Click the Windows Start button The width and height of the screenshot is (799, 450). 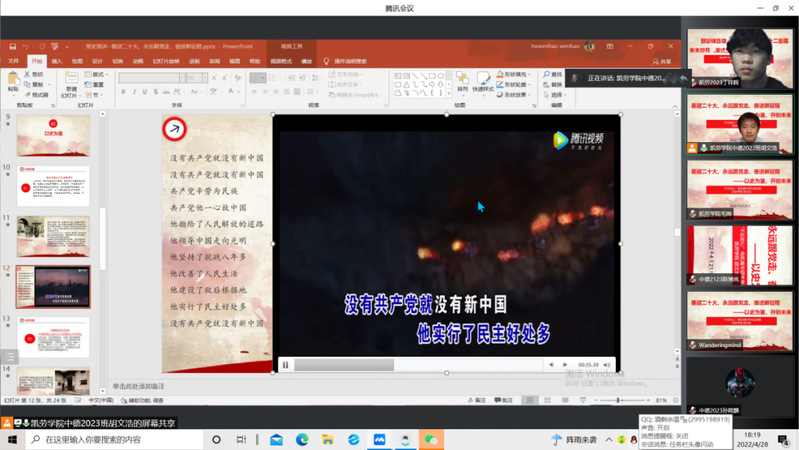[x=13, y=440]
